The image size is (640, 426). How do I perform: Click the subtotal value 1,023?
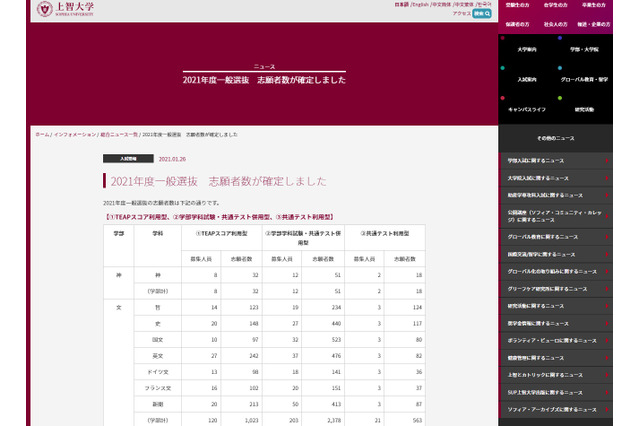point(251,420)
